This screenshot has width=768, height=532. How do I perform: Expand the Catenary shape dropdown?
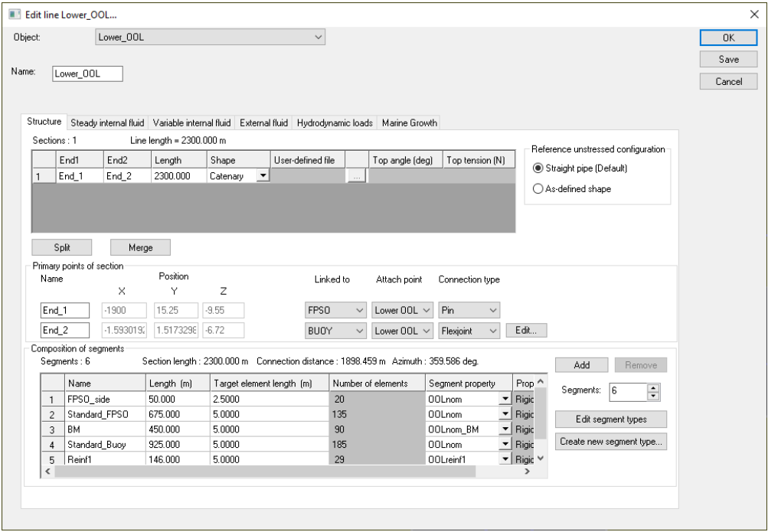(x=263, y=176)
